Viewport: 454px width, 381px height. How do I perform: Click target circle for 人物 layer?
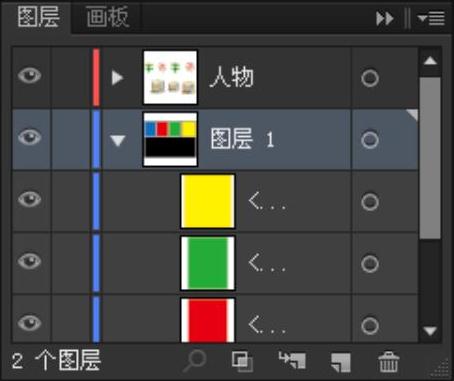(x=370, y=78)
